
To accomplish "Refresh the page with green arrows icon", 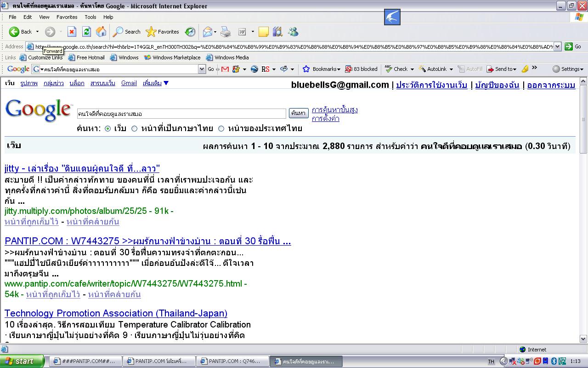I will point(86,32).
